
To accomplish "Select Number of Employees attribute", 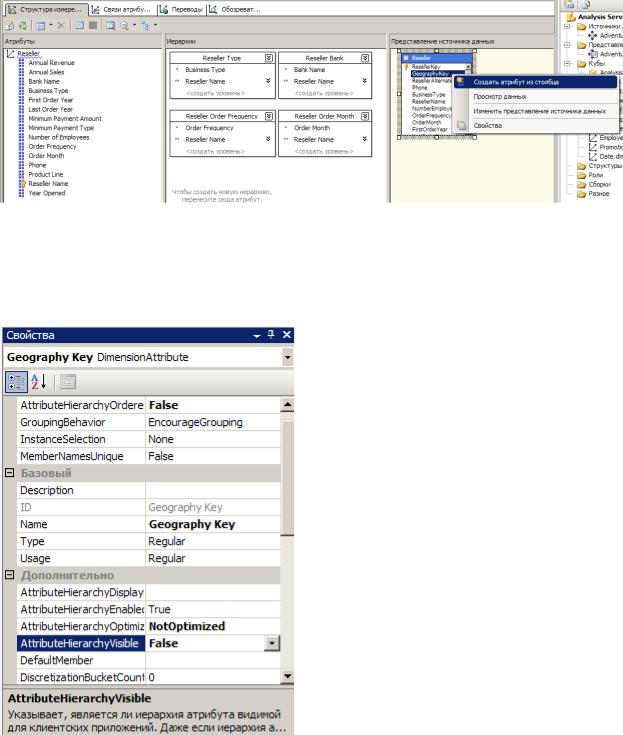I will [59, 137].
